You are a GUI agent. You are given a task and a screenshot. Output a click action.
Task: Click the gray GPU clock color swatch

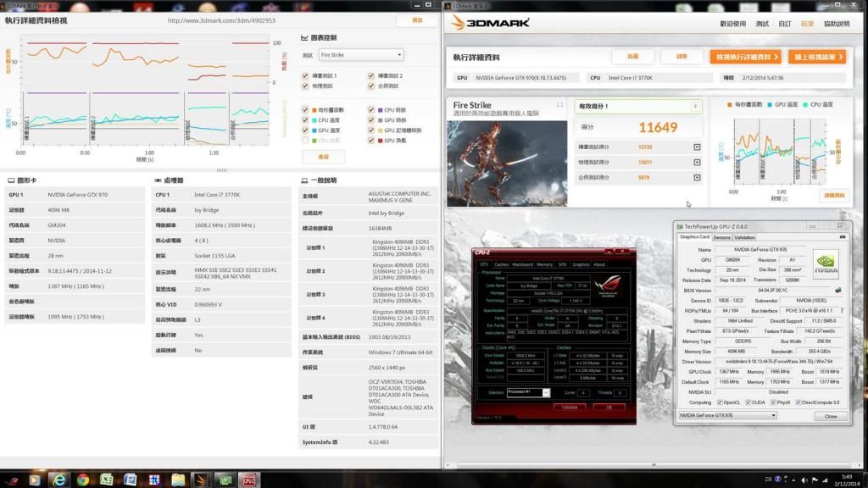pos(380,120)
